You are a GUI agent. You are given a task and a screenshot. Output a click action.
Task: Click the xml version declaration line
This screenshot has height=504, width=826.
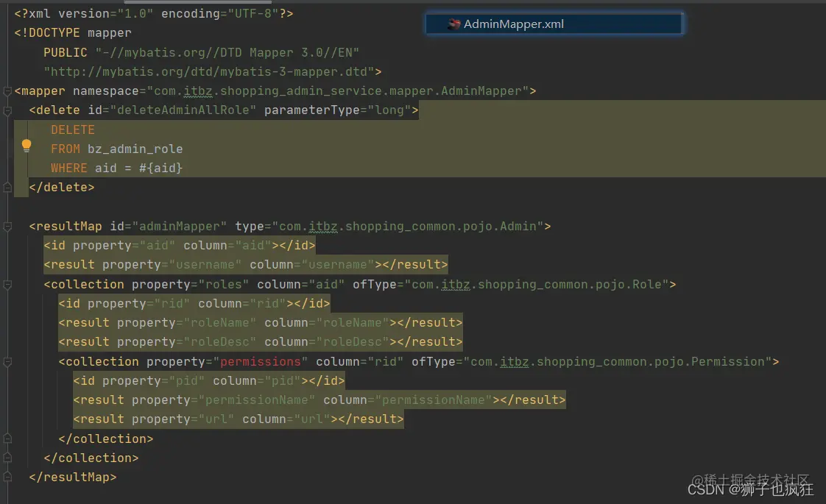click(x=154, y=14)
